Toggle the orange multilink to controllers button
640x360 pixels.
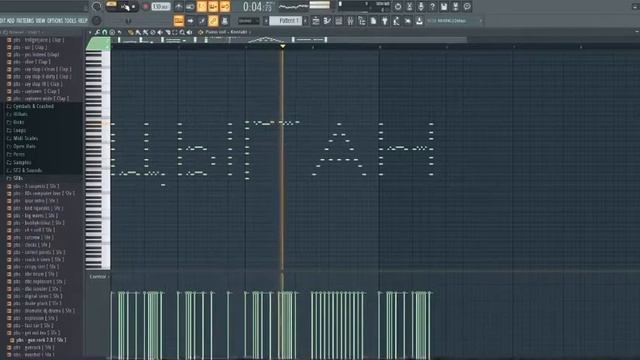213,20
